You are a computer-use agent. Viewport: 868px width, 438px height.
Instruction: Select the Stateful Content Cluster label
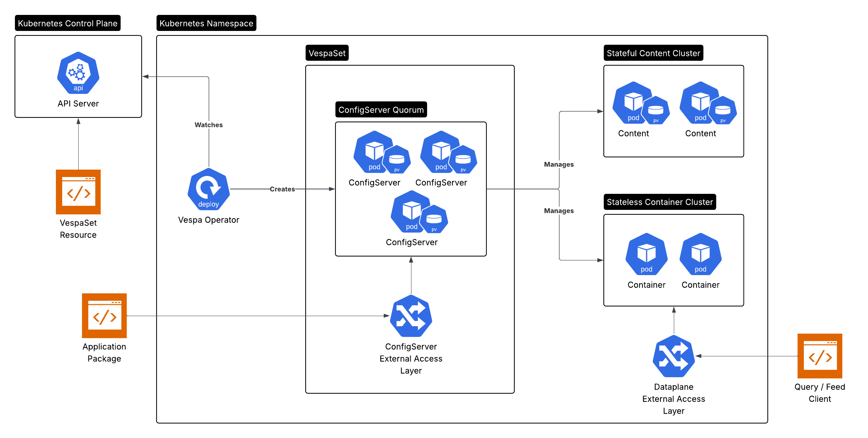coord(653,53)
